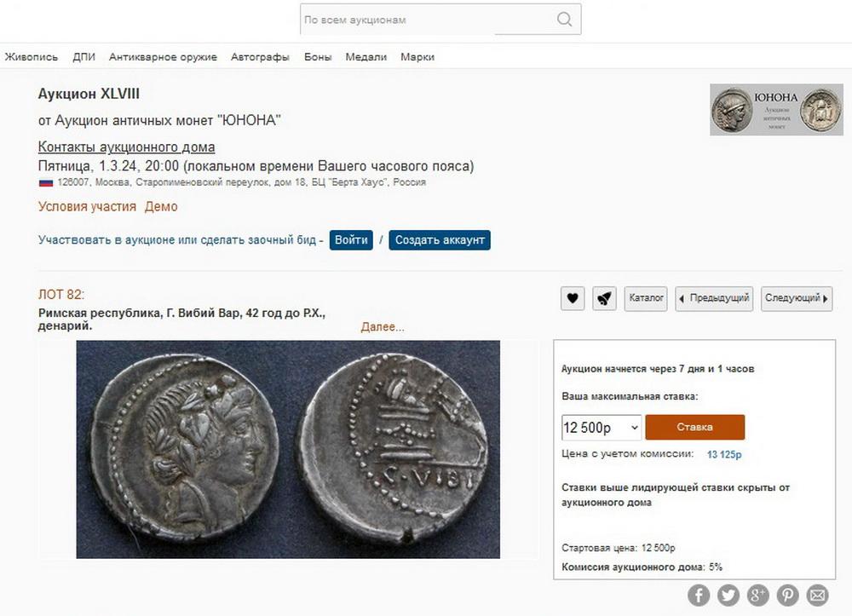Open Контакты аукционного дома link
This screenshot has width=852, height=616.
127,147
